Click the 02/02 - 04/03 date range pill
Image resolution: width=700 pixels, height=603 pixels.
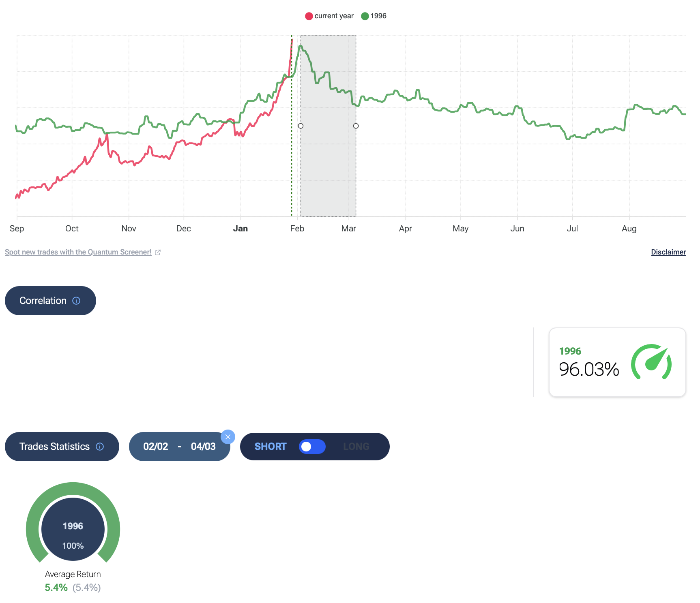179,447
